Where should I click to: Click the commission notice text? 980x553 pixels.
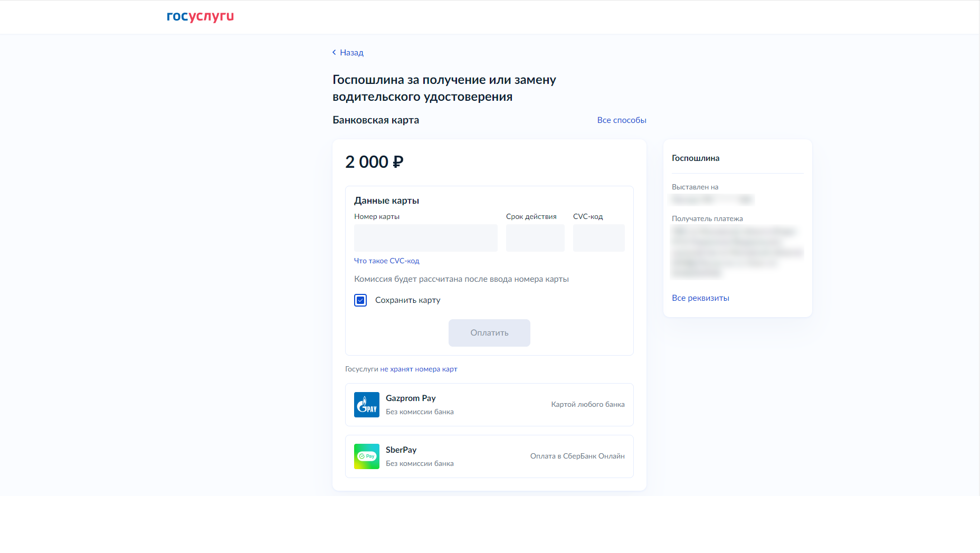point(461,279)
